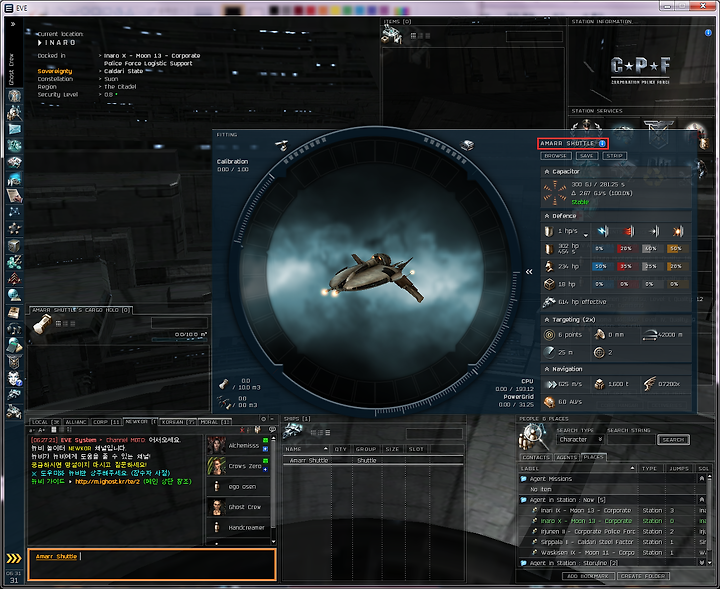Switch Ships panel to list view

(327, 432)
